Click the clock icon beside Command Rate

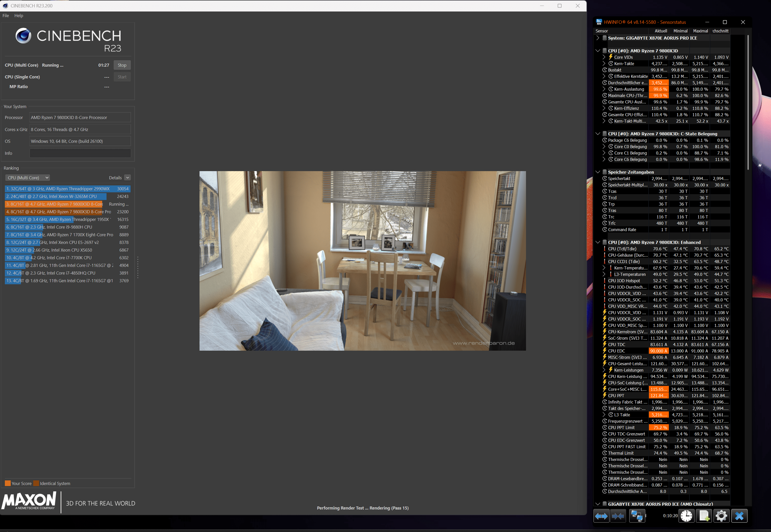coord(605,229)
